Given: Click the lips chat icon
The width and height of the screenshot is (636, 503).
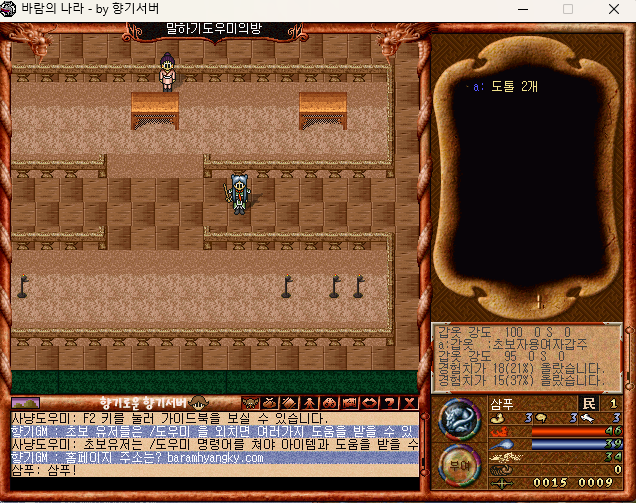Looking at the screenshot, I should coord(369,403).
